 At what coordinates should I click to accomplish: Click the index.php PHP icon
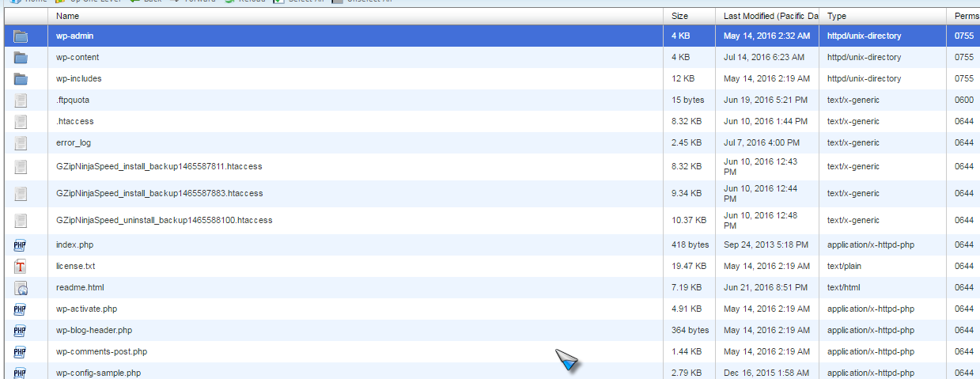coord(21,245)
